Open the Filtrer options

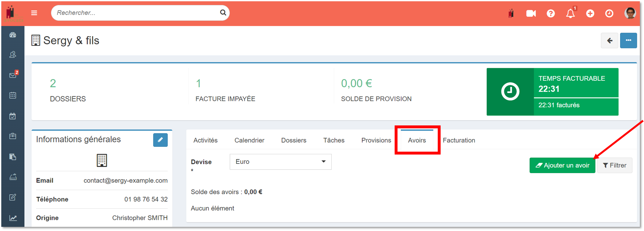[x=614, y=165]
